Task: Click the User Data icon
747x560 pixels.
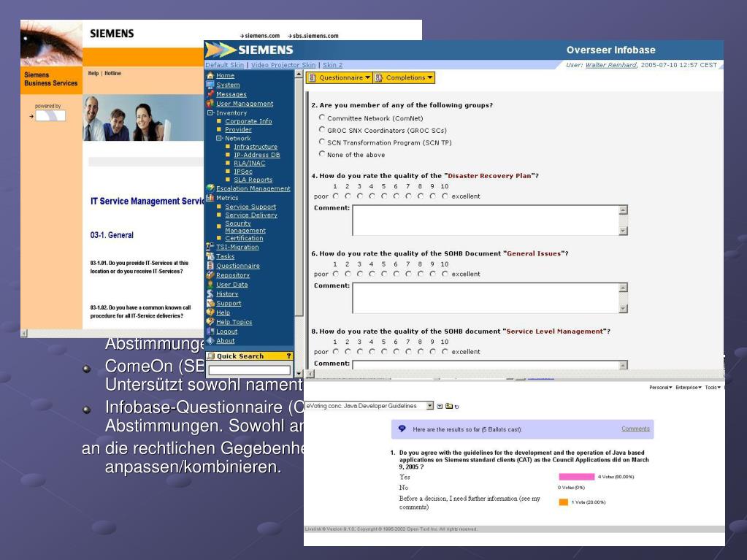Action: pyautogui.click(x=210, y=284)
